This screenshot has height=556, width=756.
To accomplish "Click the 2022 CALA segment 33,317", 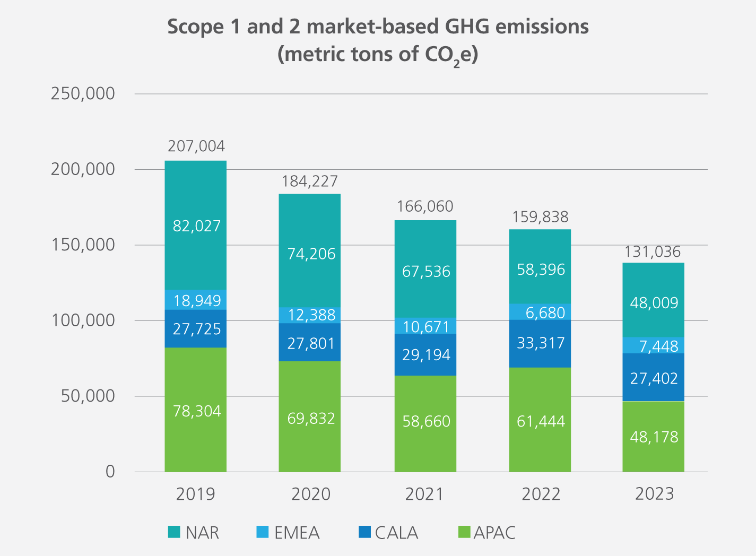I will coord(540,344).
